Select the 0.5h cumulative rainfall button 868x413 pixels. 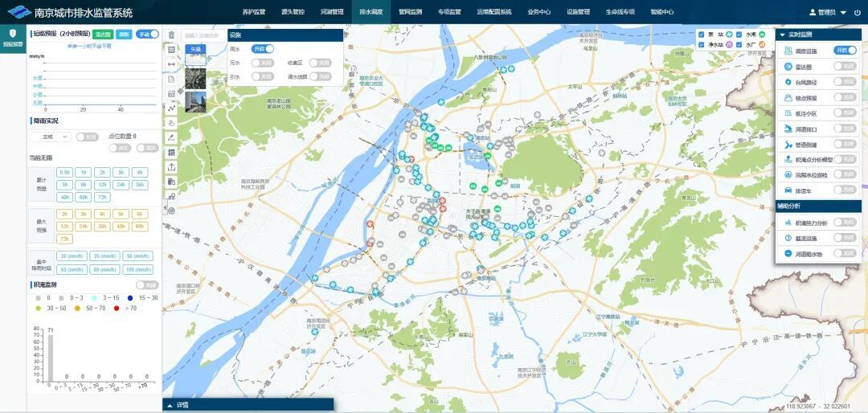65,172
